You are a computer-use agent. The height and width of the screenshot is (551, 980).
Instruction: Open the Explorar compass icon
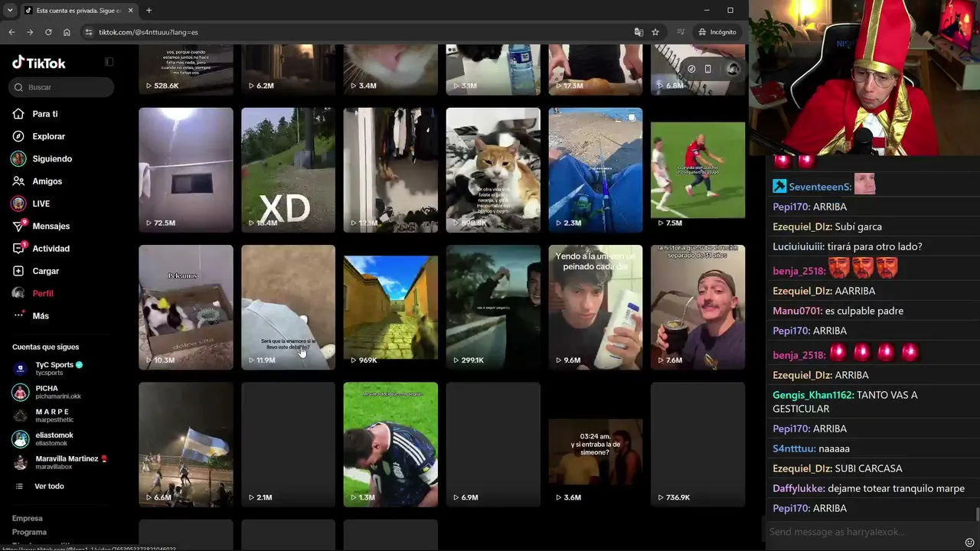tap(18, 136)
